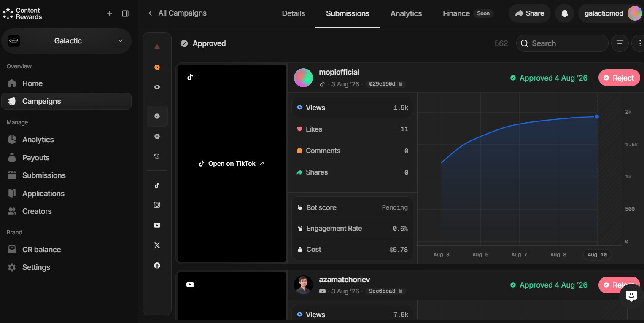Open mopiofficial's video on TikTok
This screenshot has width=644, height=323.
[232, 164]
